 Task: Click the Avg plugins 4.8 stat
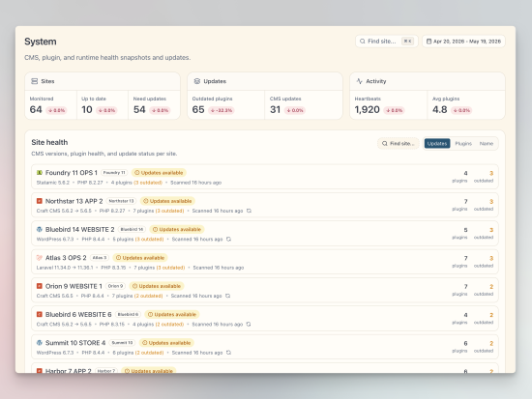(x=466, y=105)
